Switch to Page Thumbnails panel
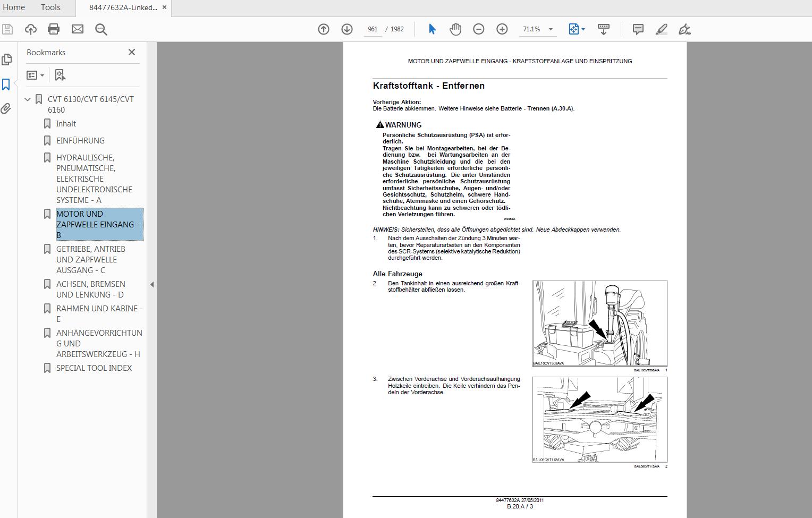 click(x=7, y=60)
